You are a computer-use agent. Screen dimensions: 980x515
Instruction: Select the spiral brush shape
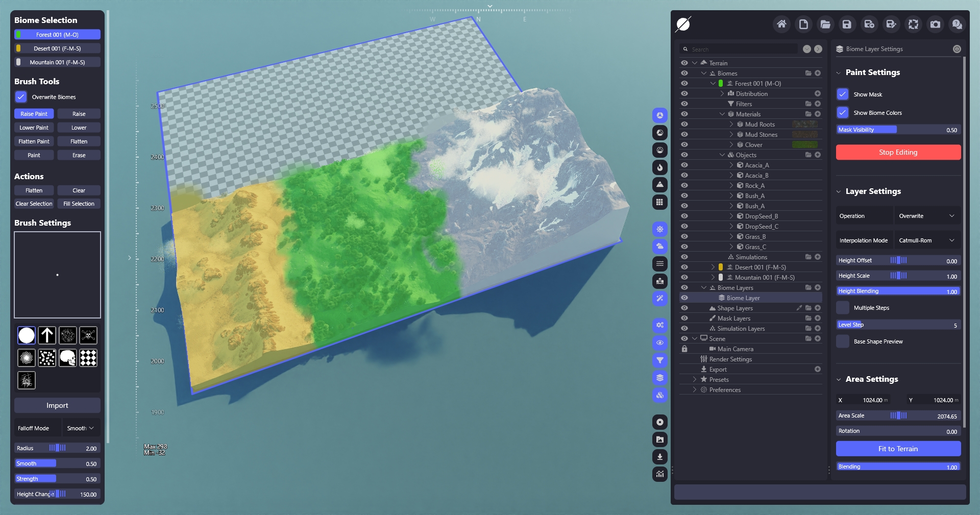[27, 358]
